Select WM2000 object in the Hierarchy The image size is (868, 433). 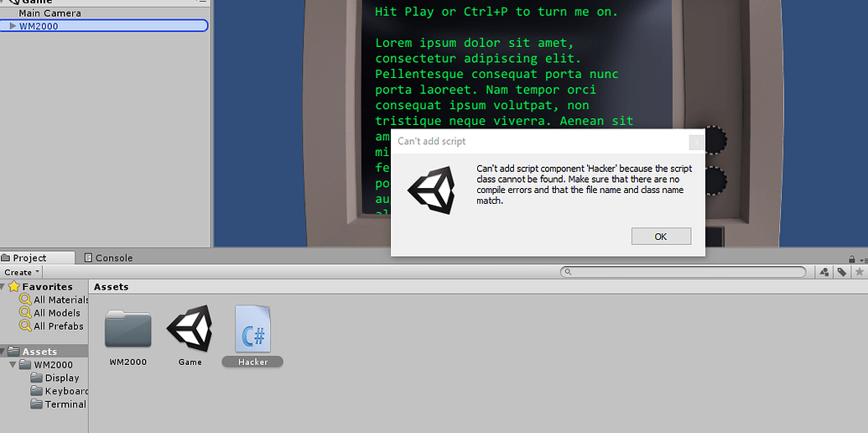click(104, 25)
